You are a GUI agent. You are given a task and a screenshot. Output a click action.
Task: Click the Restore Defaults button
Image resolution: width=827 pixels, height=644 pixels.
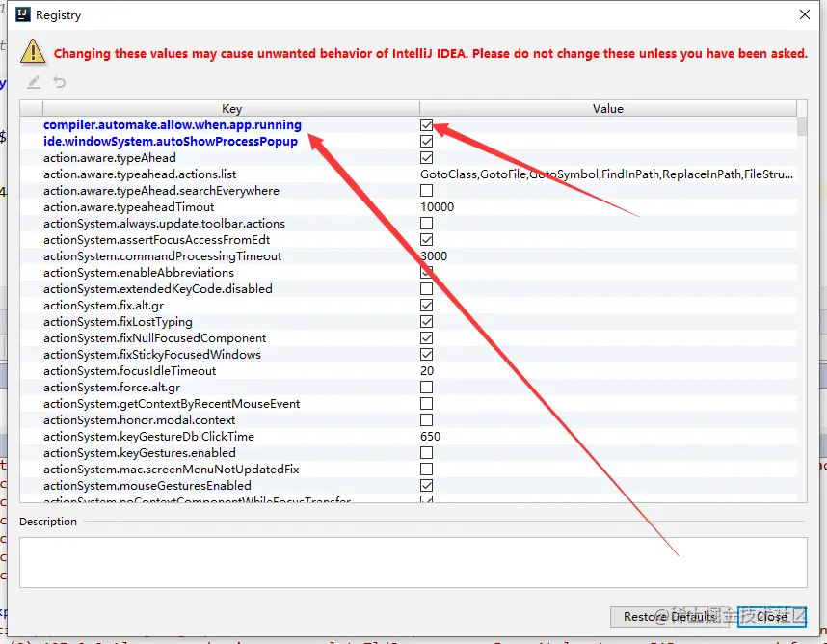(669, 617)
